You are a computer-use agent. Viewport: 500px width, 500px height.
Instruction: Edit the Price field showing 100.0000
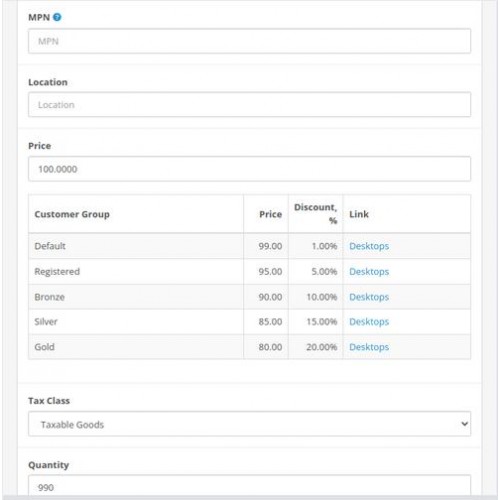point(249,169)
